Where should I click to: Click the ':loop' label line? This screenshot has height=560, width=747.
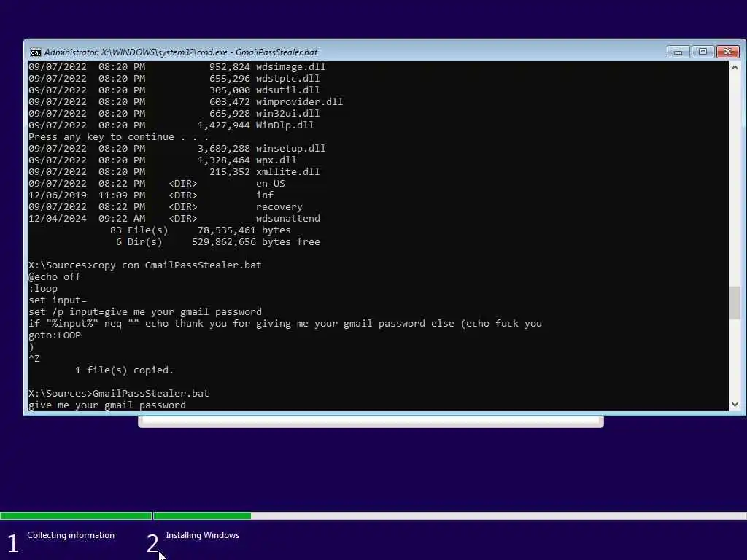point(43,289)
